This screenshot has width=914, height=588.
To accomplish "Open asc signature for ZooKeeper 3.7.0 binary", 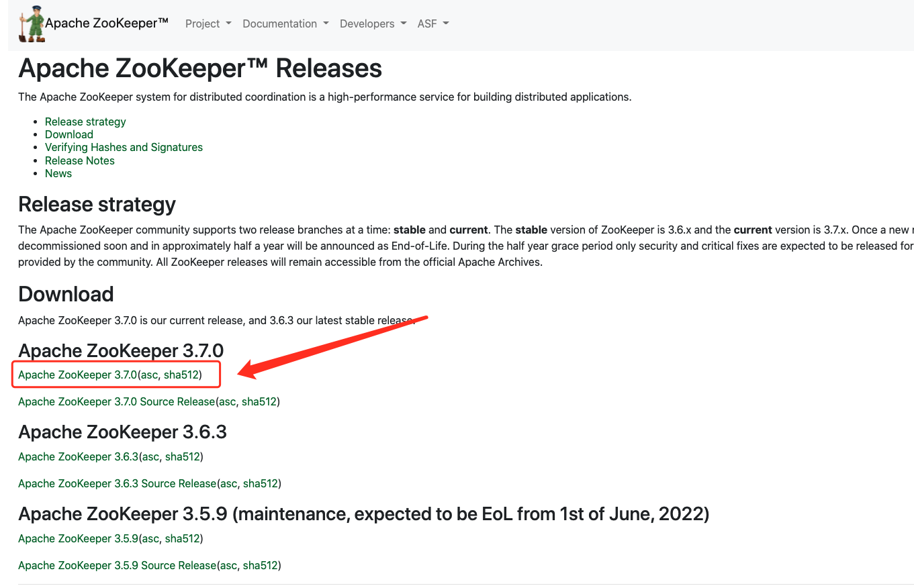I will click(149, 375).
